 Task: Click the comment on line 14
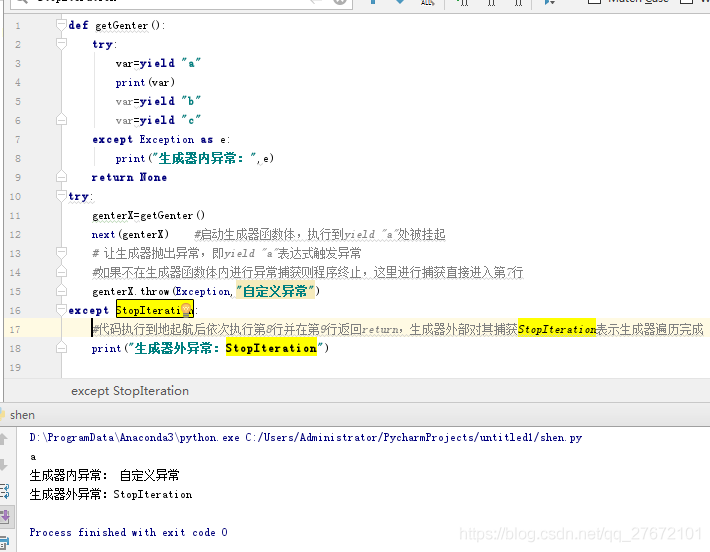[307, 272]
